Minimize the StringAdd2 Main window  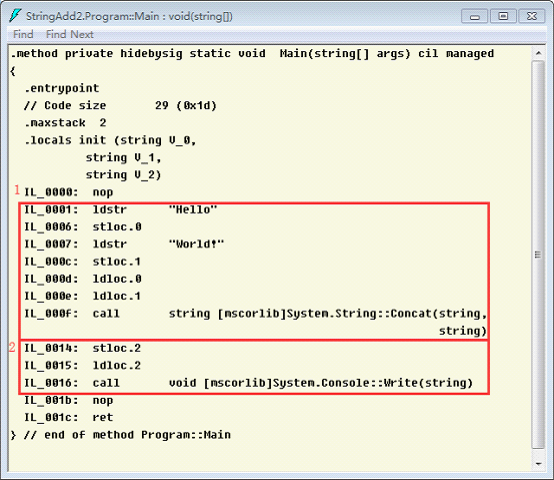click(x=475, y=17)
